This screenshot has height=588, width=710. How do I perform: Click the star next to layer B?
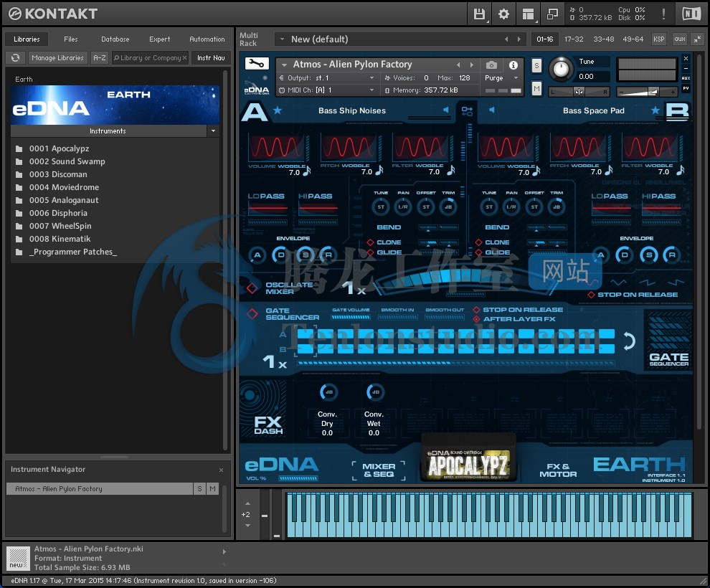655,110
